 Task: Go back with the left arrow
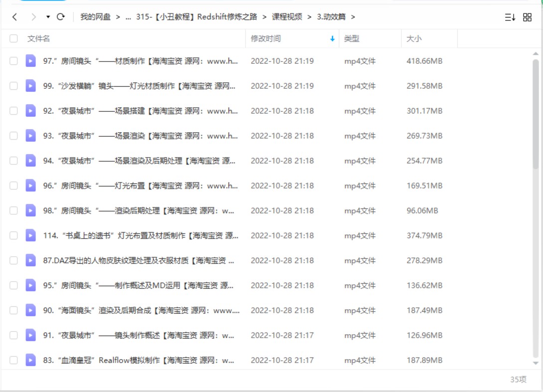tap(14, 16)
